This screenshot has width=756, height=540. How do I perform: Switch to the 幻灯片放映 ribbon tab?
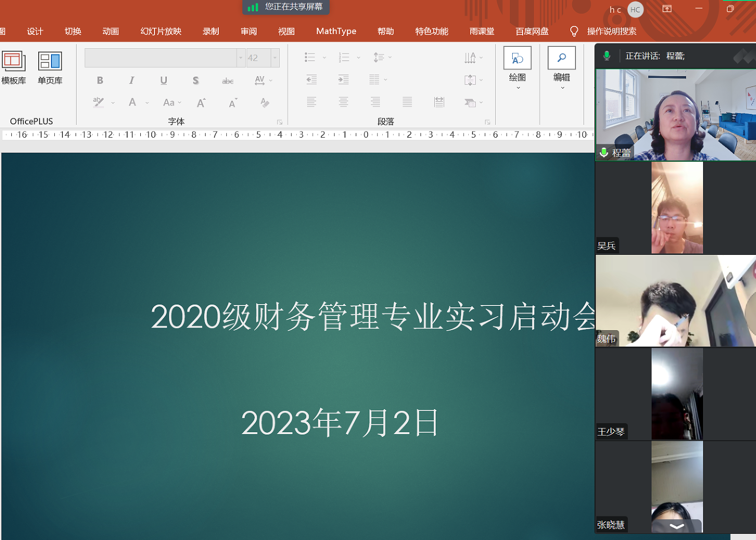[161, 31]
